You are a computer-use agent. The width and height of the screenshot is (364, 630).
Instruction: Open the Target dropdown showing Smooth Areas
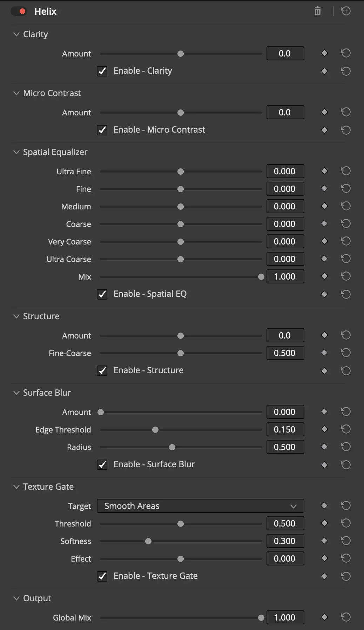pyautogui.click(x=201, y=506)
